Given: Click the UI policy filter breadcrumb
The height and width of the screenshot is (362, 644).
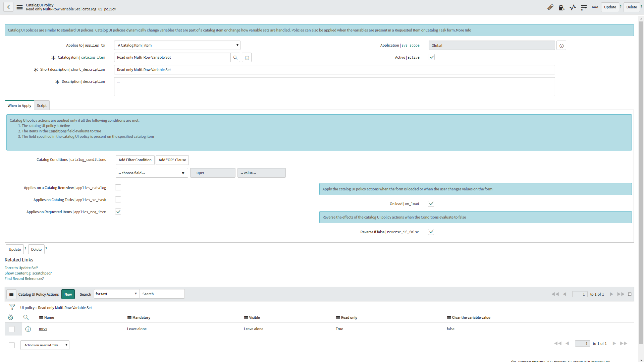Looking at the screenshot, I should coord(56,308).
